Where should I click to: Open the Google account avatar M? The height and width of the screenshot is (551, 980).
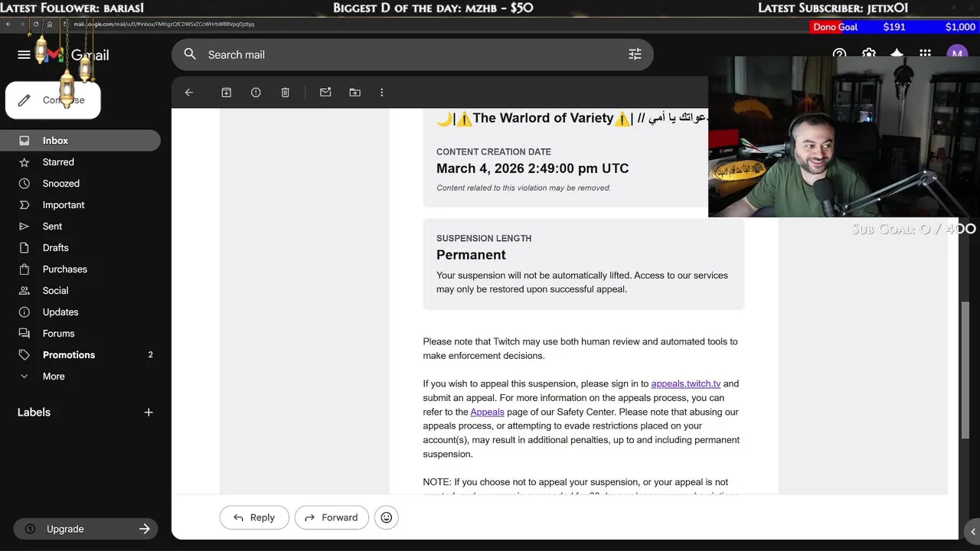tap(957, 55)
